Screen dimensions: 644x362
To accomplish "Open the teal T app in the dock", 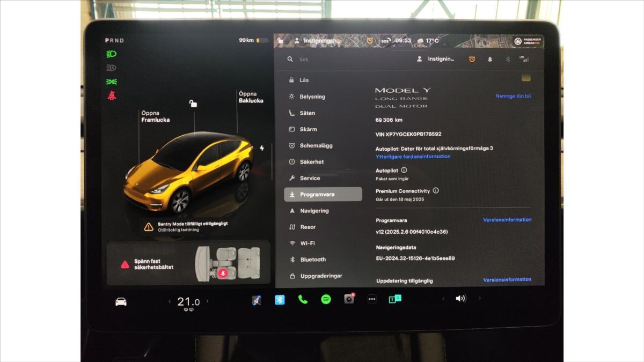I will pyautogui.click(x=395, y=299).
